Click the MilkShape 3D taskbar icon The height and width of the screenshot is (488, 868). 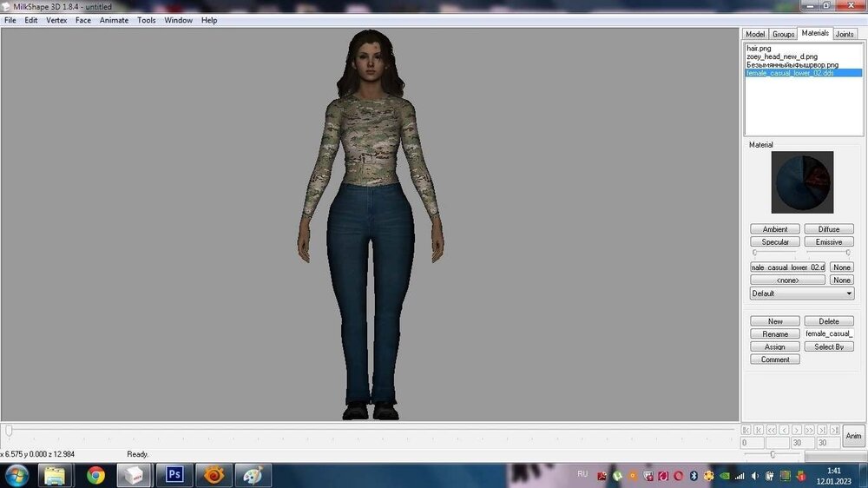pos(135,475)
